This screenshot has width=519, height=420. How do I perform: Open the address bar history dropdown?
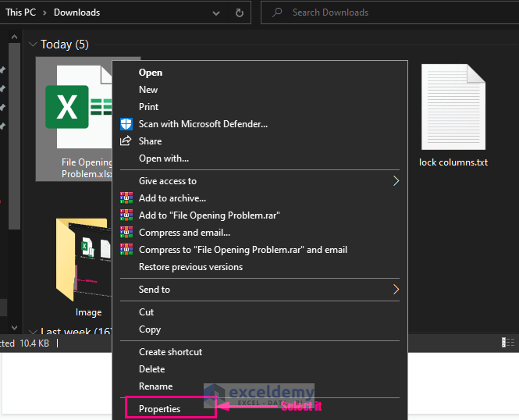pyautogui.click(x=216, y=13)
